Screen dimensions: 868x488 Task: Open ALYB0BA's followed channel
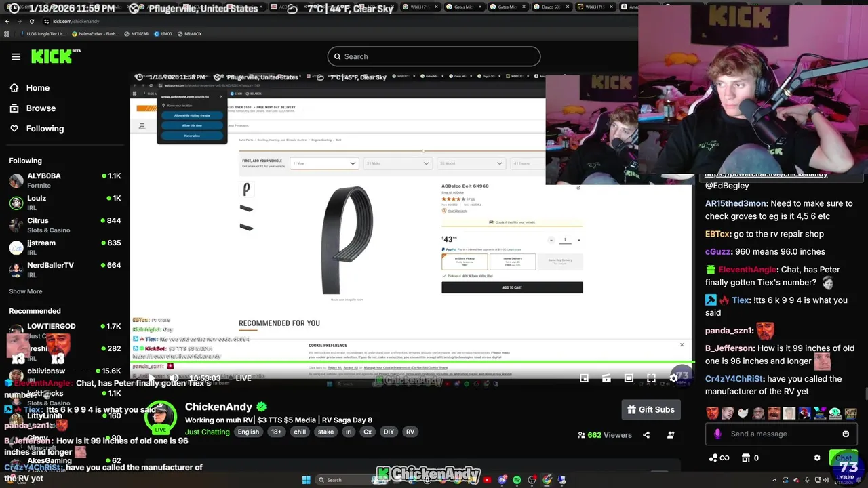(65, 180)
